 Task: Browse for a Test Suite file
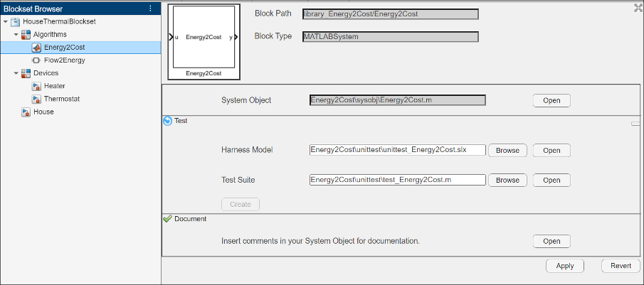[x=507, y=180]
